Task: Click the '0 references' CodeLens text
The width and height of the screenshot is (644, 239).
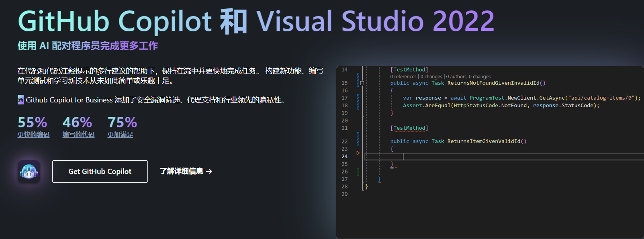Action: 403,77
